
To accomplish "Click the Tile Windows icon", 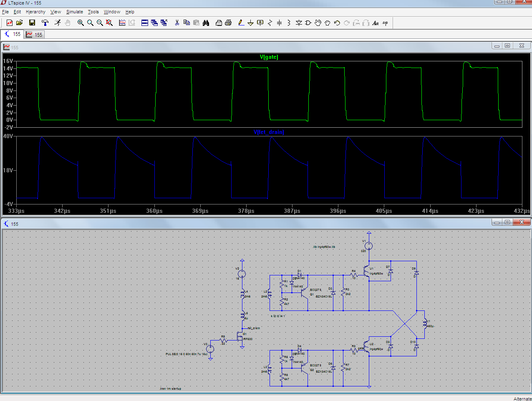I will (145, 23).
